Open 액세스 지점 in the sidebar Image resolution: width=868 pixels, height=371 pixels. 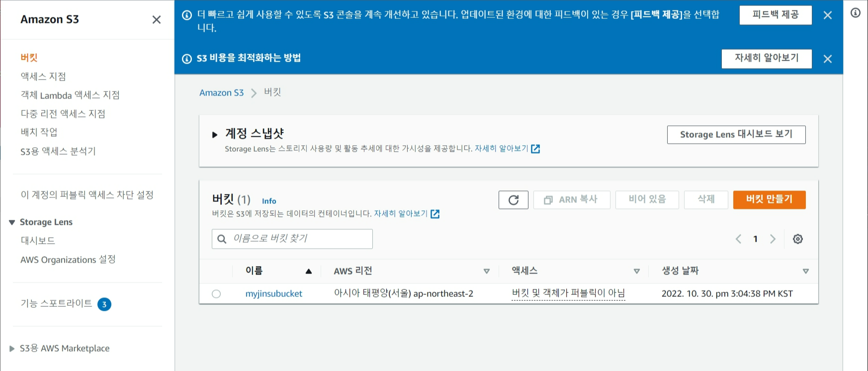[43, 77]
